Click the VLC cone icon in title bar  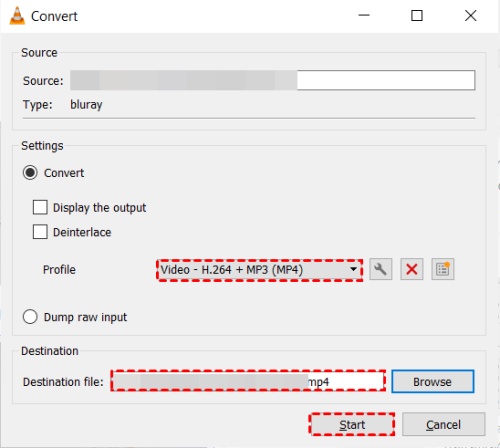point(17,16)
